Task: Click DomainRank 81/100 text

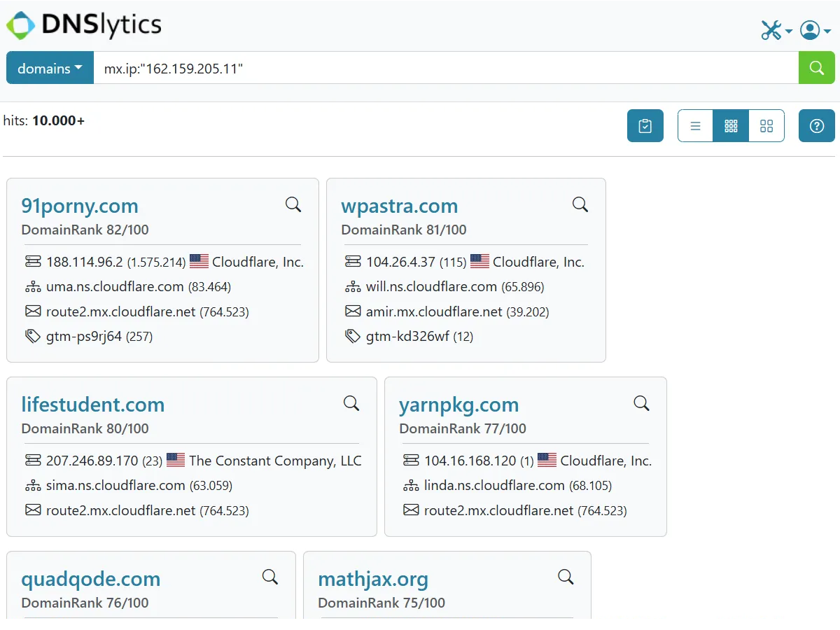Action: tap(404, 230)
